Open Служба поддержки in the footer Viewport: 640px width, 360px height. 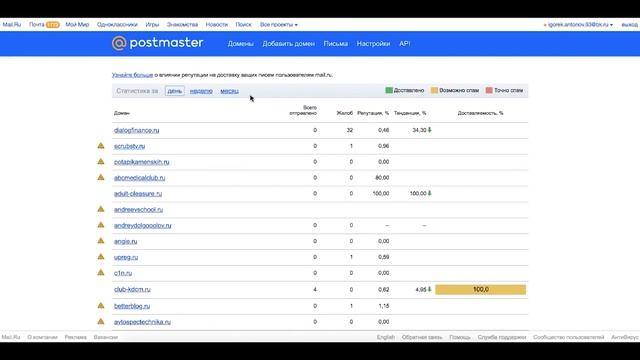point(502,337)
